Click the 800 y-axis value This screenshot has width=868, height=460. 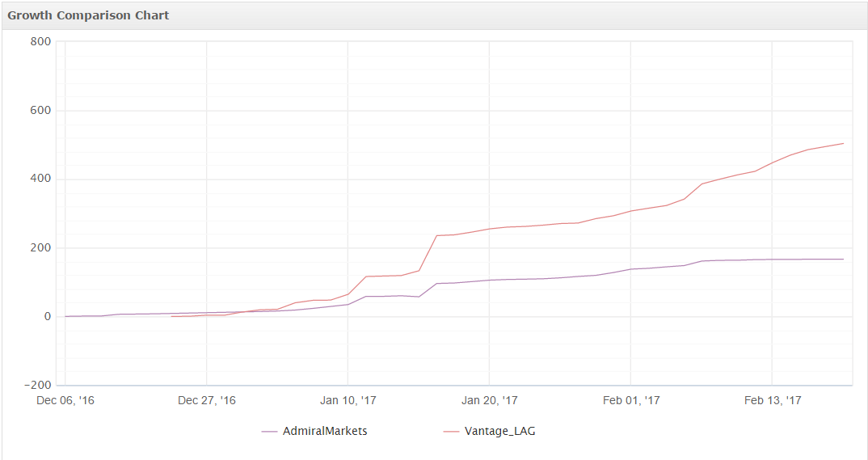40,41
